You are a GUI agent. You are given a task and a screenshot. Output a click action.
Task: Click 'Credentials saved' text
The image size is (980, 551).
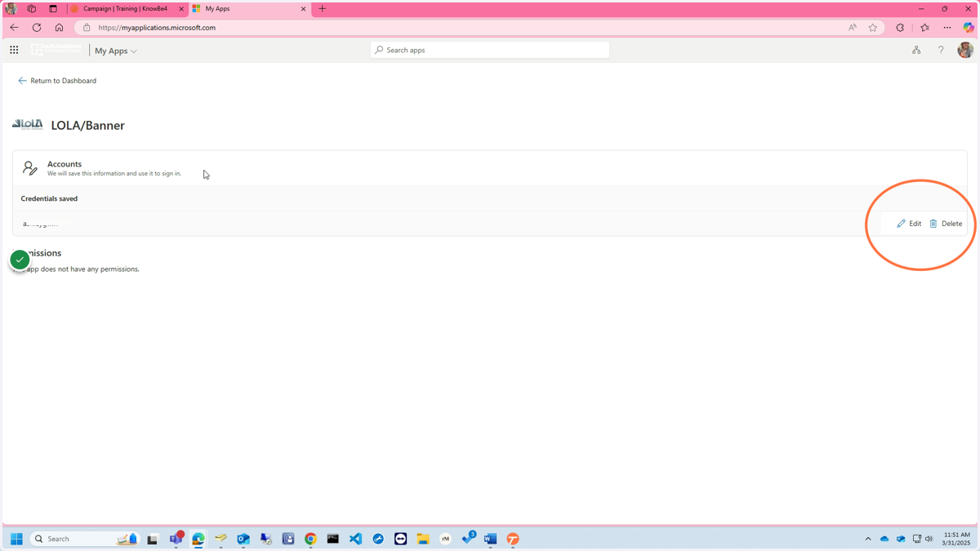click(49, 198)
